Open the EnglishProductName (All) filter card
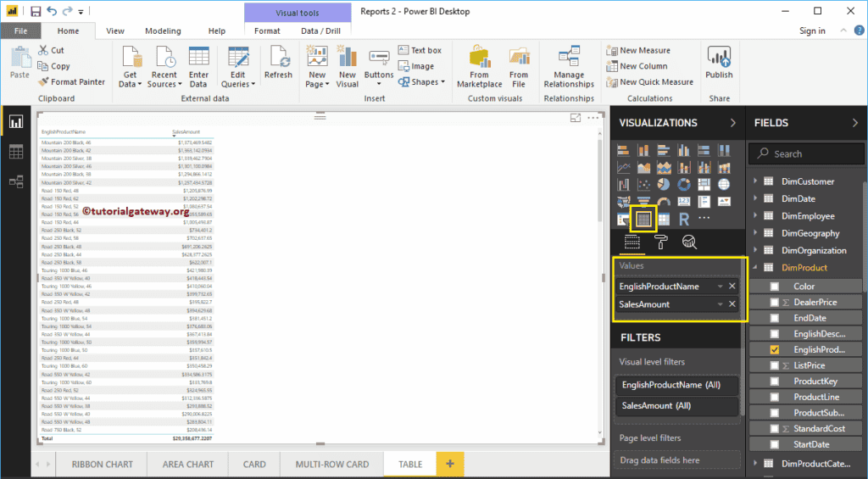Image resolution: width=868 pixels, height=479 pixels. [677, 385]
